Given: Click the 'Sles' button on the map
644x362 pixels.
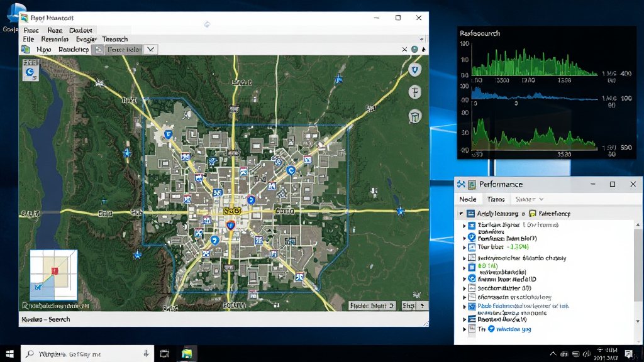Looking at the screenshot, I should pos(409,306).
